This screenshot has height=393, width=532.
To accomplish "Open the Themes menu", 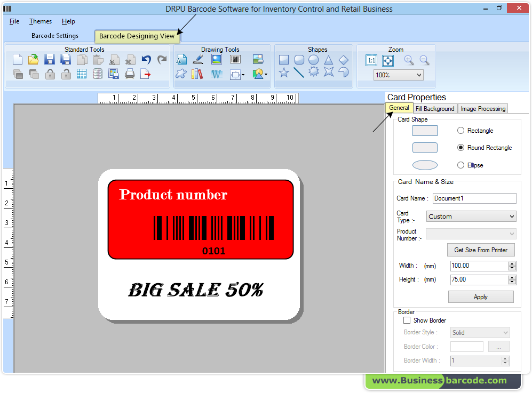I will coord(41,21).
